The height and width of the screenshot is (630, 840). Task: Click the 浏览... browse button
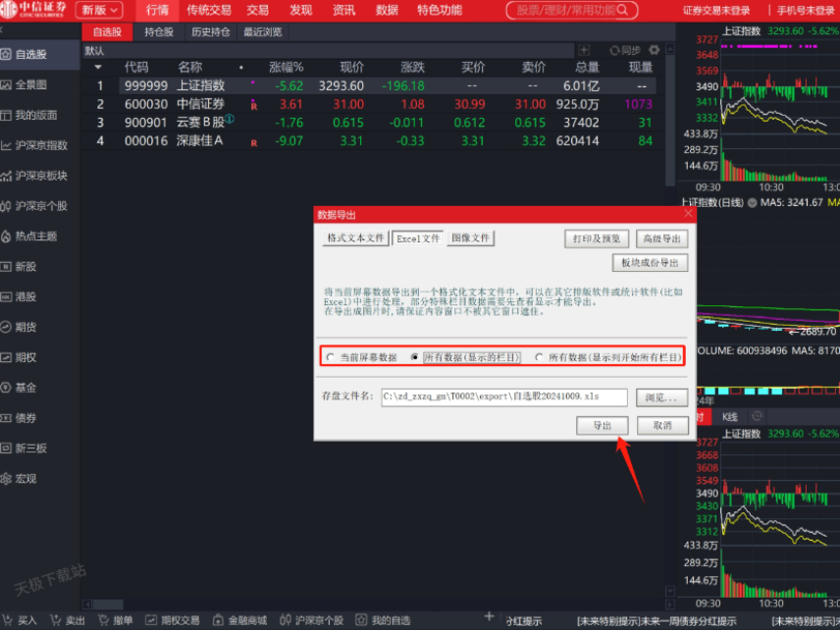coord(662,396)
